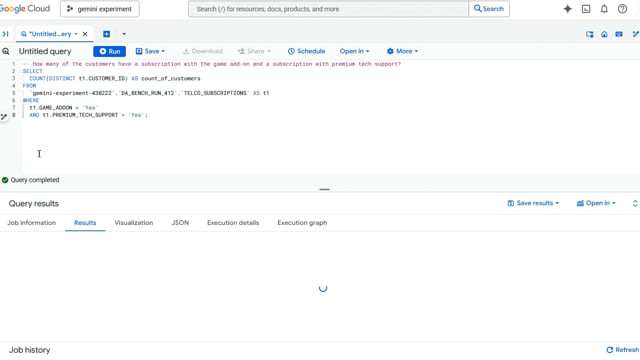The width and height of the screenshot is (640, 360).
Task: Refresh the Job history
Action: tap(622, 350)
